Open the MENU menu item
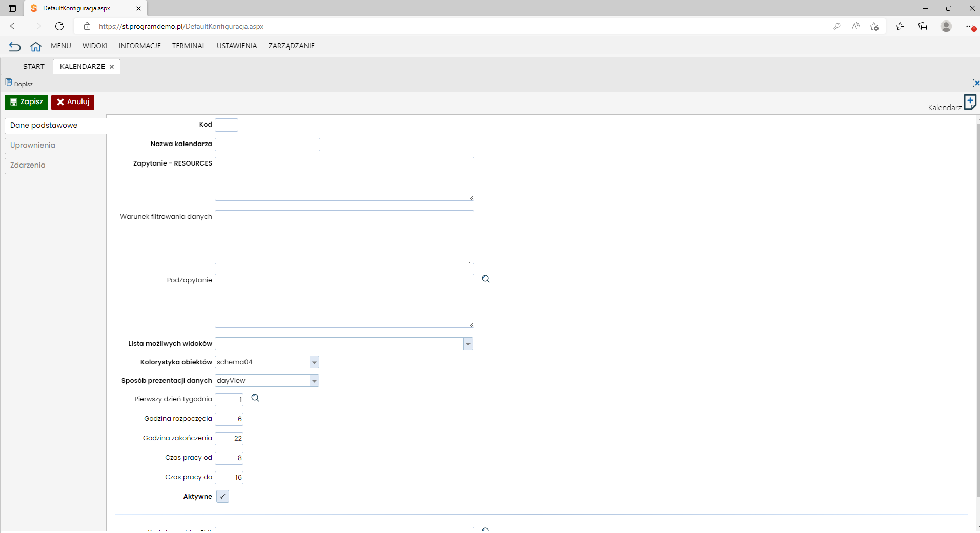980x533 pixels. [61, 46]
